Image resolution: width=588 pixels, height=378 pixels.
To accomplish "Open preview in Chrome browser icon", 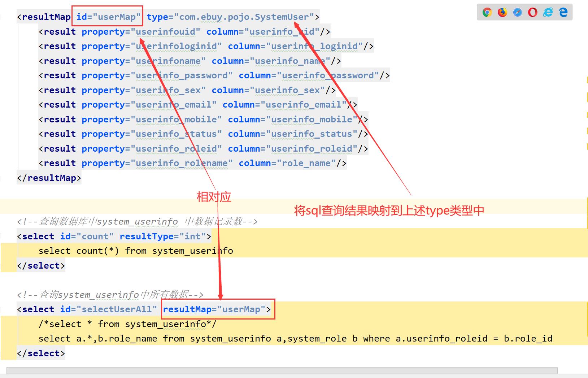I will (487, 13).
